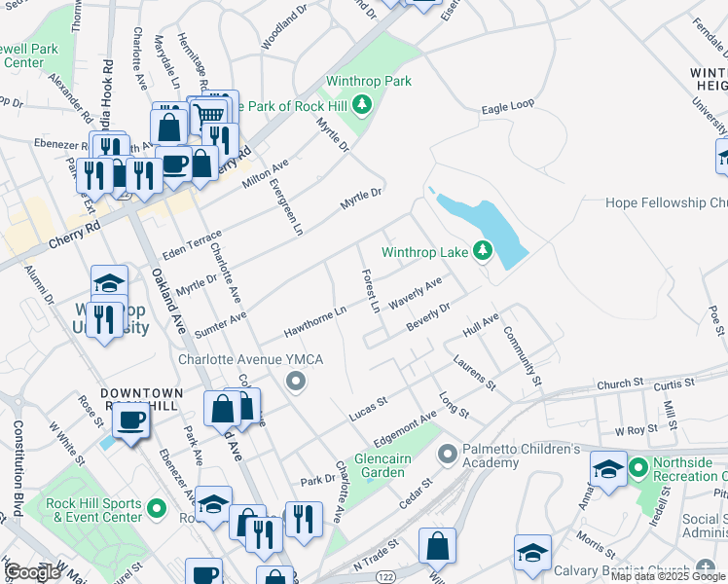Select the Evergreen Ln street label

click(286, 206)
